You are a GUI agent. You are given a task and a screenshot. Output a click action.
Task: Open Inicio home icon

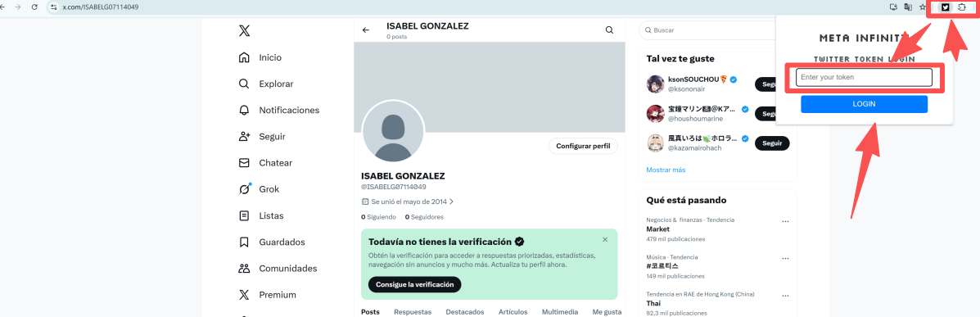point(244,57)
